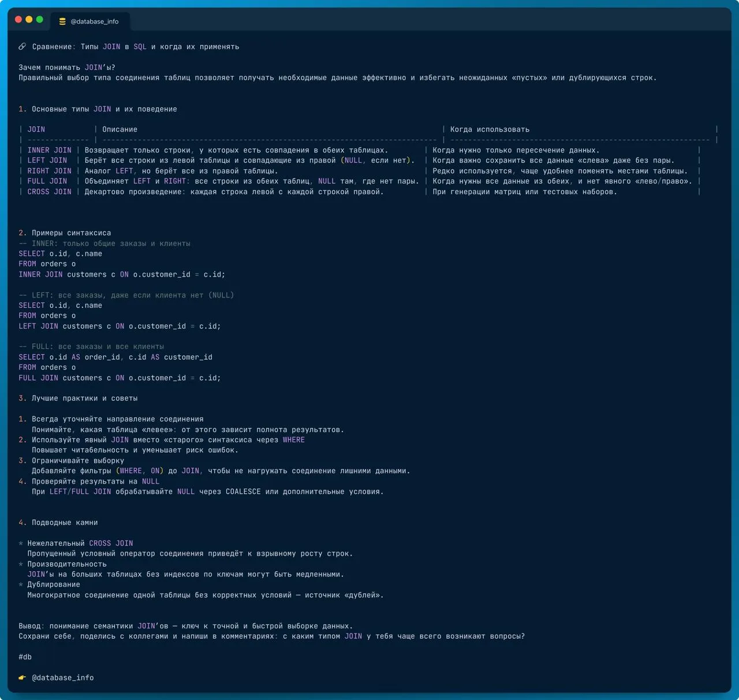This screenshot has width=739, height=700.
Task: Click bullet 'Нежелательный CROSS JOIN'
Action: pos(80,543)
